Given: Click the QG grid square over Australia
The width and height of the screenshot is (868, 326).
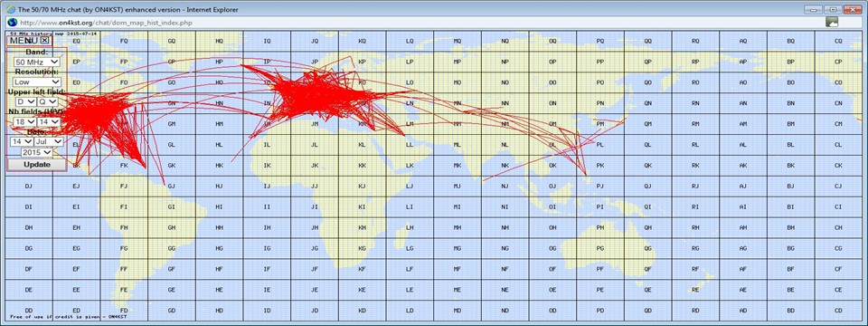Looking at the screenshot, I should (x=647, y=248).
